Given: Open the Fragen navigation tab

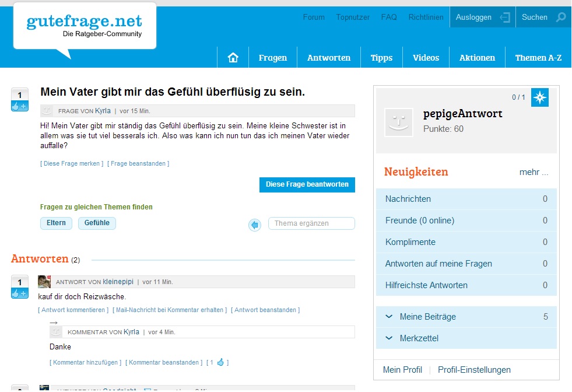Looking at the screenshot, I should tap(273, 58).
